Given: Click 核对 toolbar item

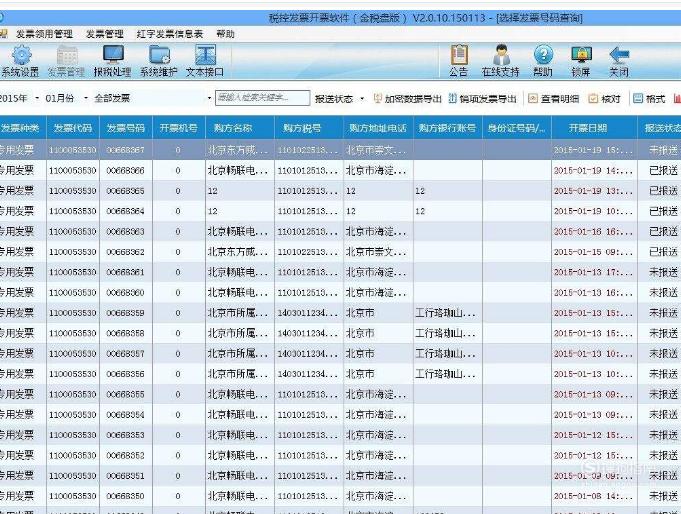Looking at the screenshot, I should (605, 99).
